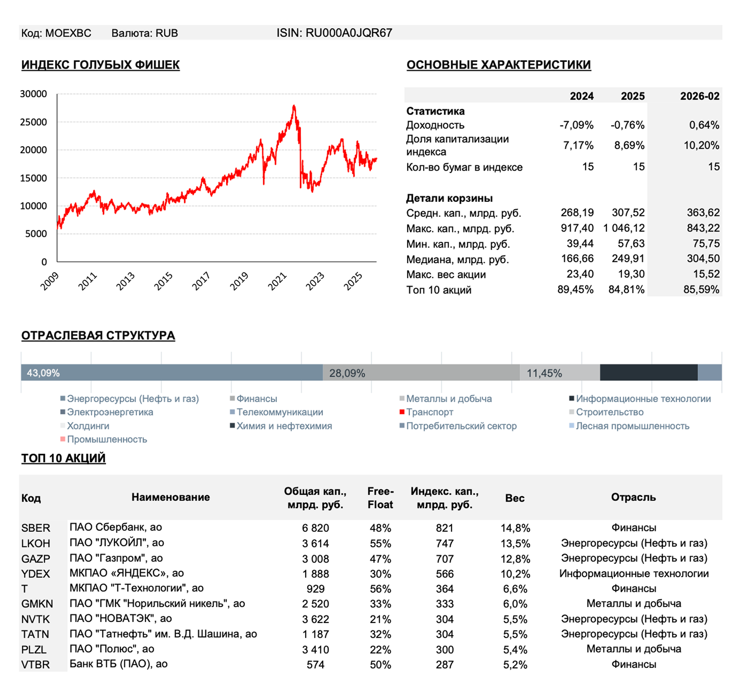Image resolution: width=741 pixels, height=700 pixels.
Task: Click the '30000' label on the chart axis
Action: coord(34,94)
